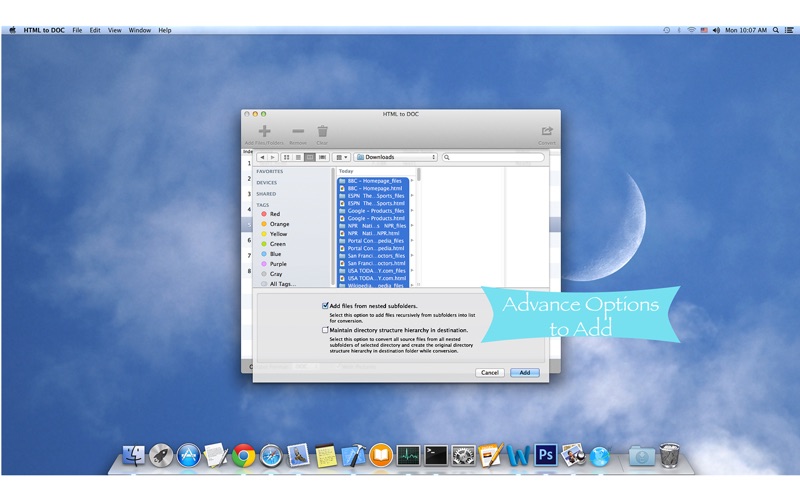The image size is (800, 500).
Task: Expand arrow beside Google - Products_files folder
Action: (412, 211)
